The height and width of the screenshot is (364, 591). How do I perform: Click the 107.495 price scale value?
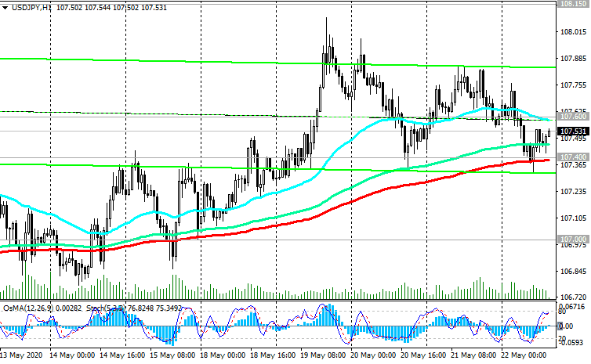click(x=573, y=139)
